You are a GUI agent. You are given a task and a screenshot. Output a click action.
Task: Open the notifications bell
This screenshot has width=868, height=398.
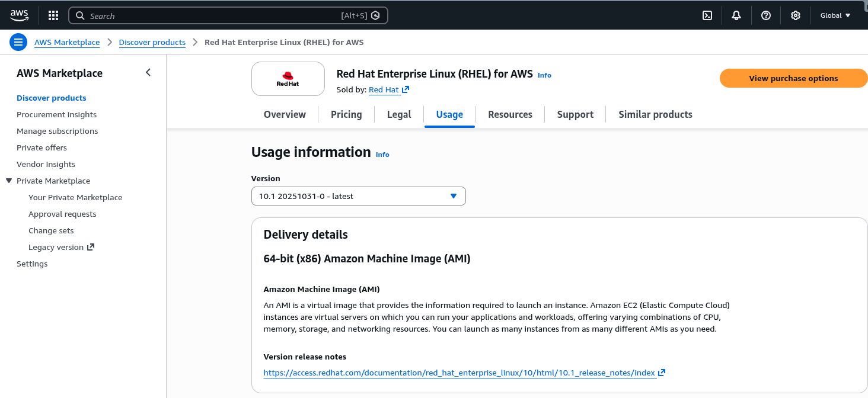[x=736, y=15]
